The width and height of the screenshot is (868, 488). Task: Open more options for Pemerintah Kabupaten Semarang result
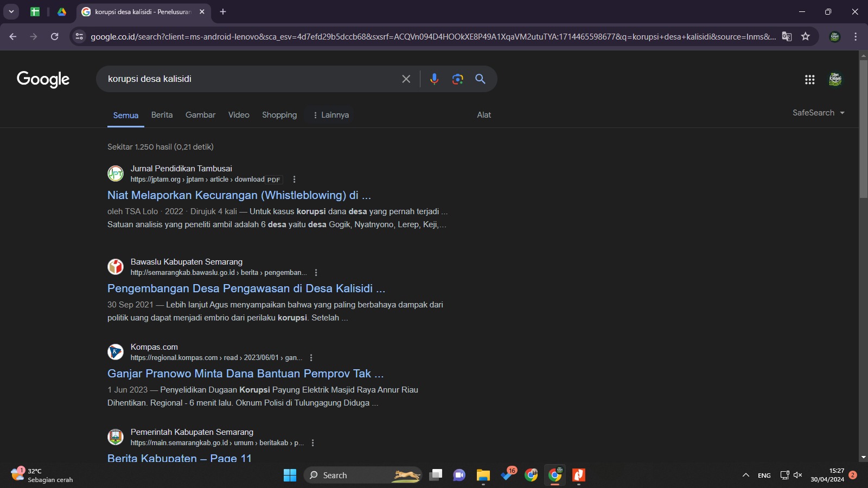click(x=312, y=443)
